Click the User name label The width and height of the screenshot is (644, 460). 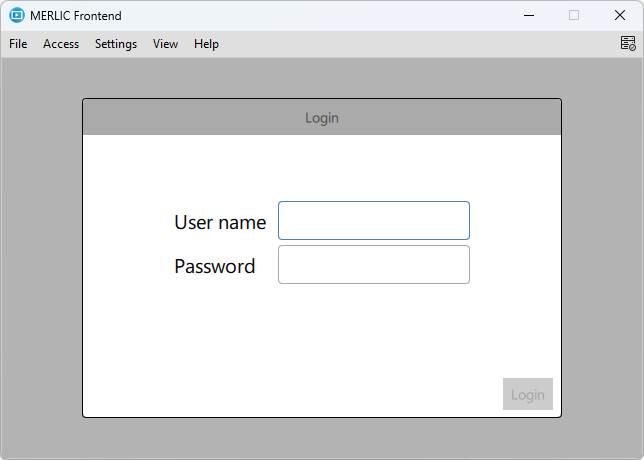pos(220,222)
